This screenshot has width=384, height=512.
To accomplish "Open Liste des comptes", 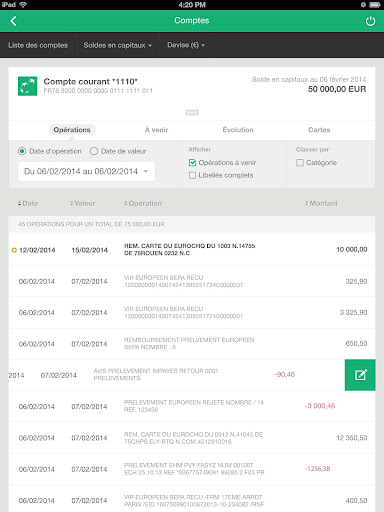I will [38, 45].
